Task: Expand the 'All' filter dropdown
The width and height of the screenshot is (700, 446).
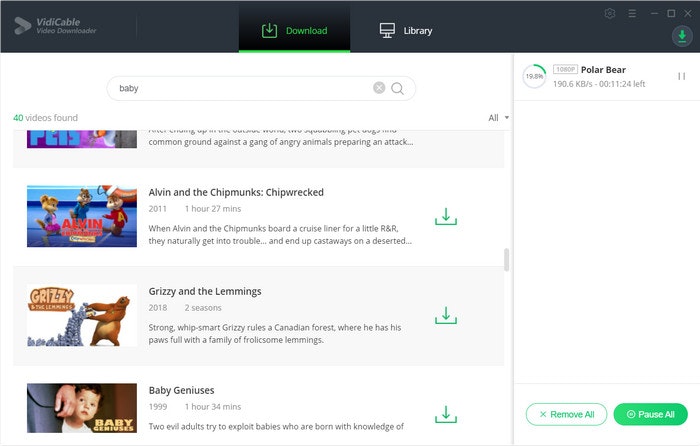Action: [x=498, y=118]
